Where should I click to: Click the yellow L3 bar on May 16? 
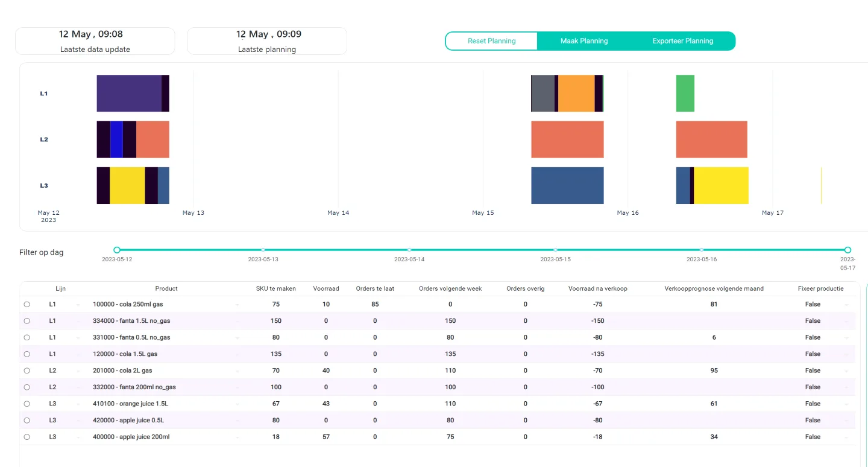(722, 185)
